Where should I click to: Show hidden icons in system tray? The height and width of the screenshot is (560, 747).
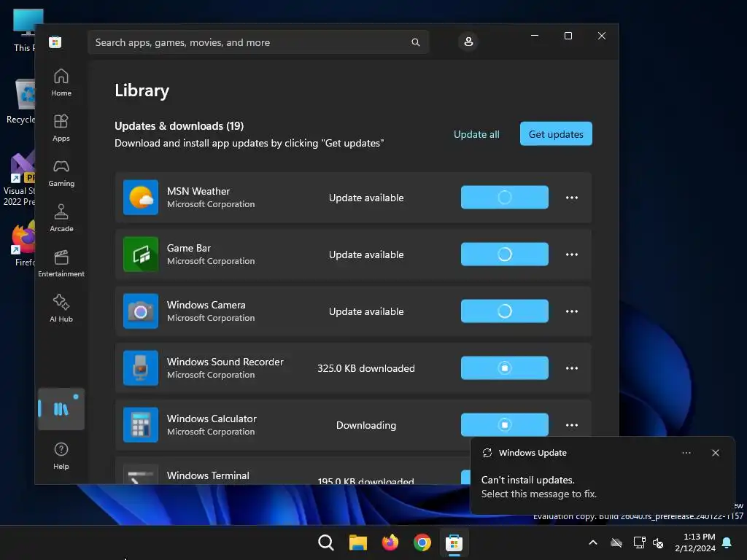(x=593, y=542)
